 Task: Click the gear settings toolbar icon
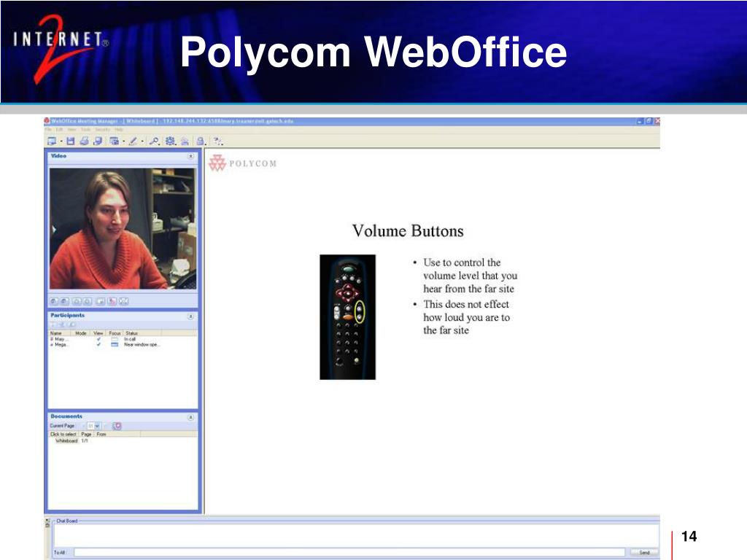(x=170, y=141)
